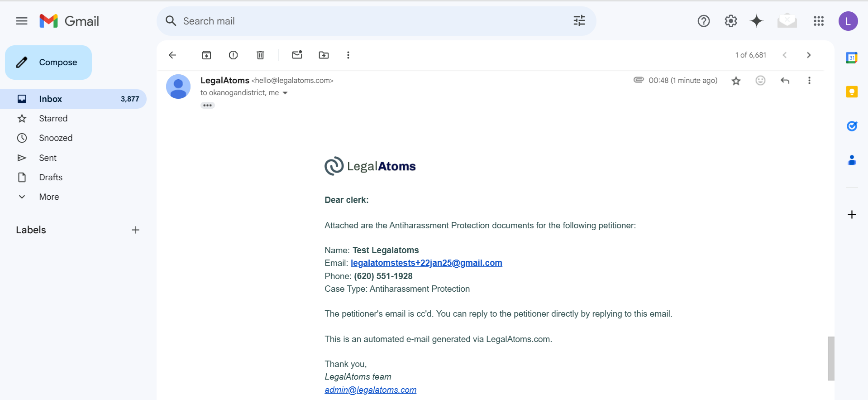Viewport: 868px width, 400px height.
Task: Open Gemini sparkle icon
Action: 756,21
